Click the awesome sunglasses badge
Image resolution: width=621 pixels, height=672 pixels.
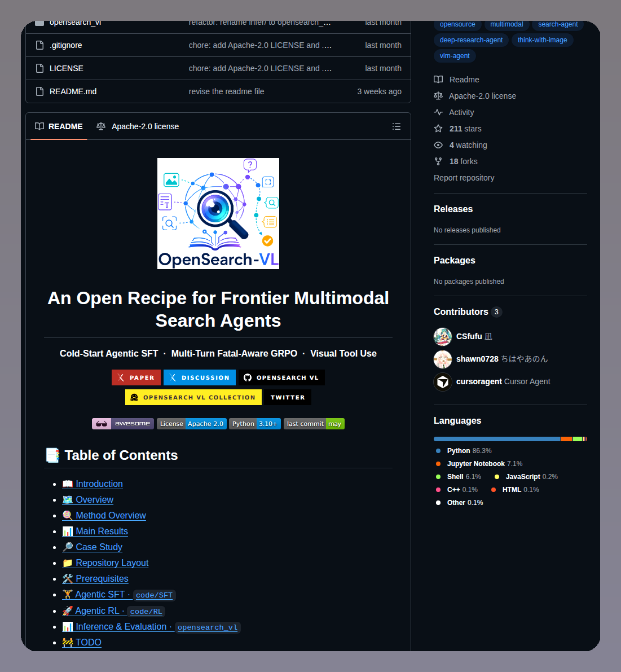[123, 424]
